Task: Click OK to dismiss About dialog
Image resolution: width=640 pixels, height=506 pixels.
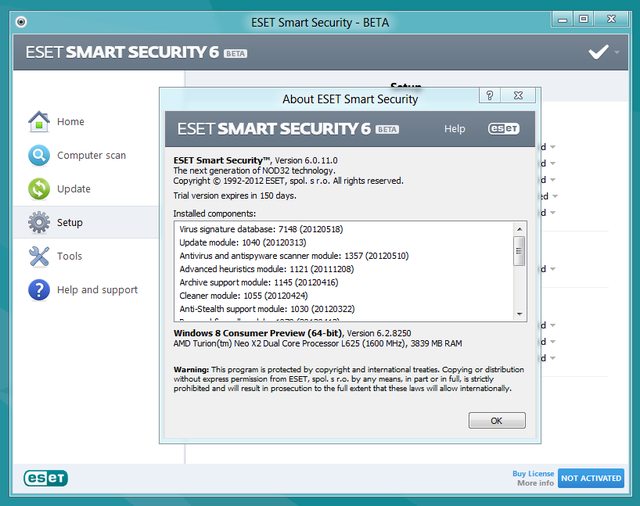Action: point(497,420)
